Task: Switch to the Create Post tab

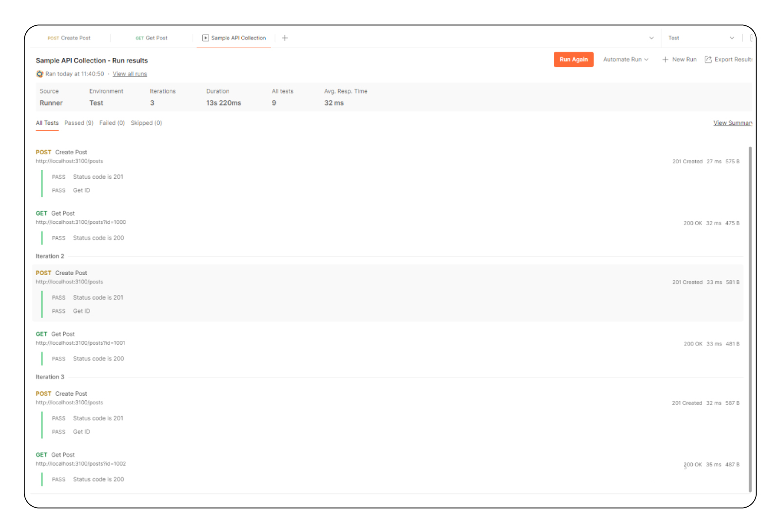Action: tap(70, 38)
